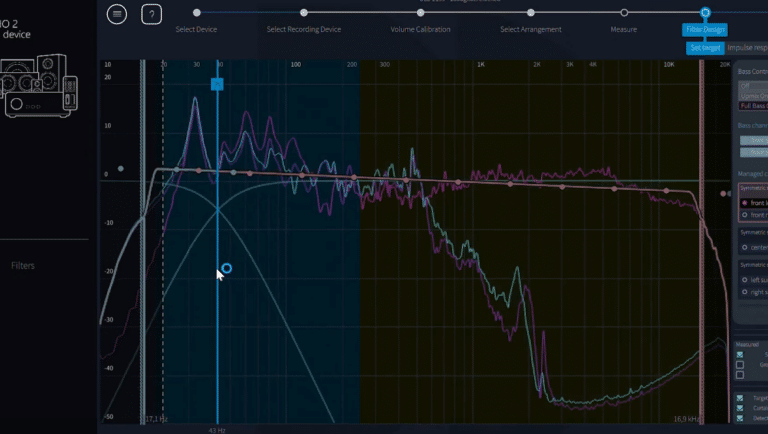Select the right surround channel radio
The width and height of the screenshot is (768, 434).
point(744,292)
